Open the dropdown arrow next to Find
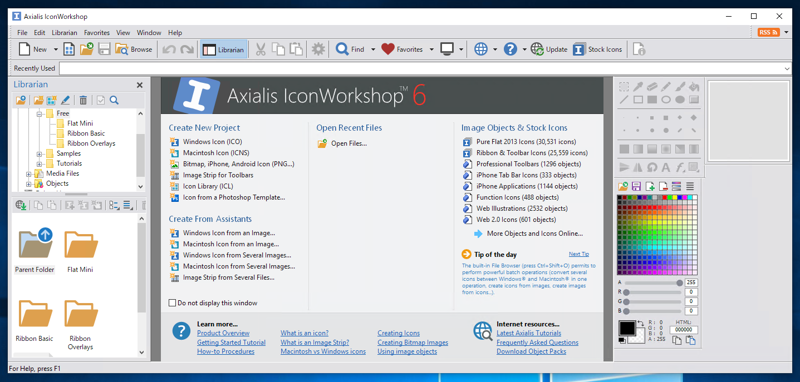 [372, 49]
